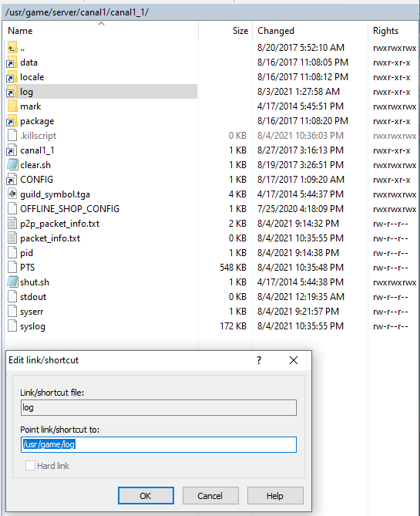Select the 'p2p_packet_info.txt' file name

point(59,224)
